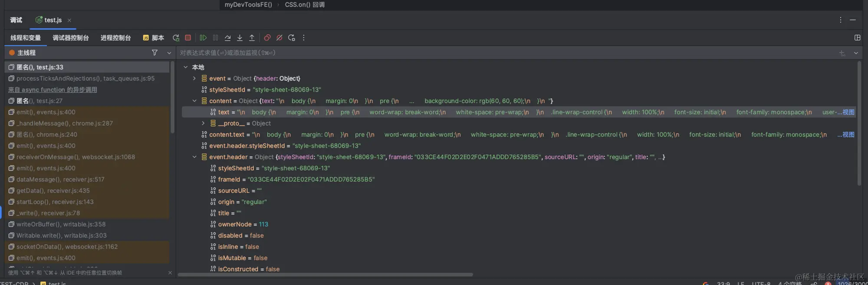The height and width of the screenshot is (285, 868).
Task: Close the test.js debug tab
Action: tap(69, 20)
